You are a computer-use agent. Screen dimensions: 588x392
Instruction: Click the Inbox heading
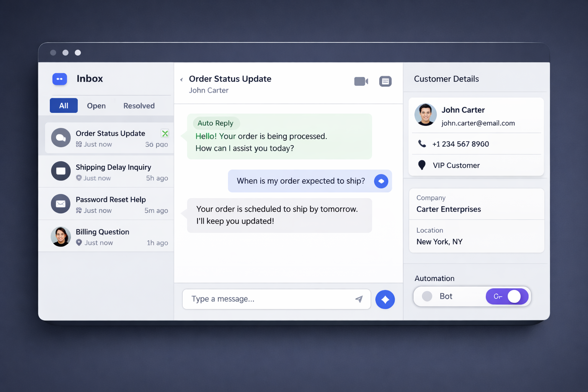coord(90,79)
